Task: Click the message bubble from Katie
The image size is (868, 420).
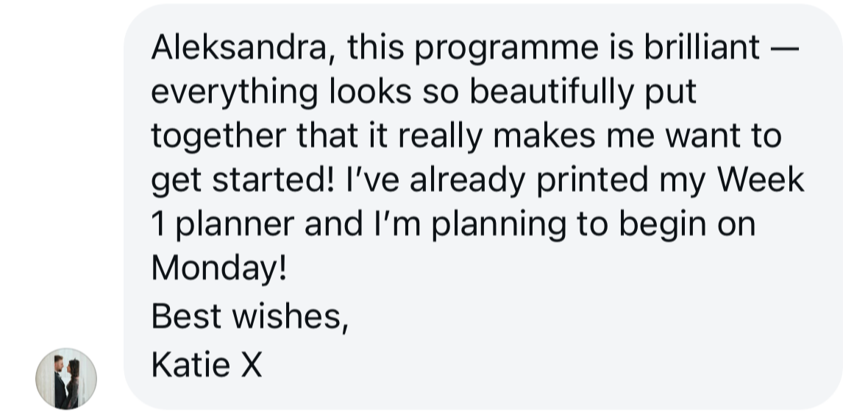Action: pyautogui.click(x=483, y=207)
